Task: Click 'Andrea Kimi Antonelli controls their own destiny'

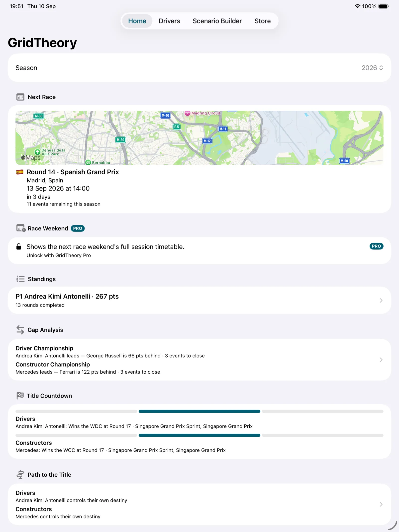Action: [71, 500]
